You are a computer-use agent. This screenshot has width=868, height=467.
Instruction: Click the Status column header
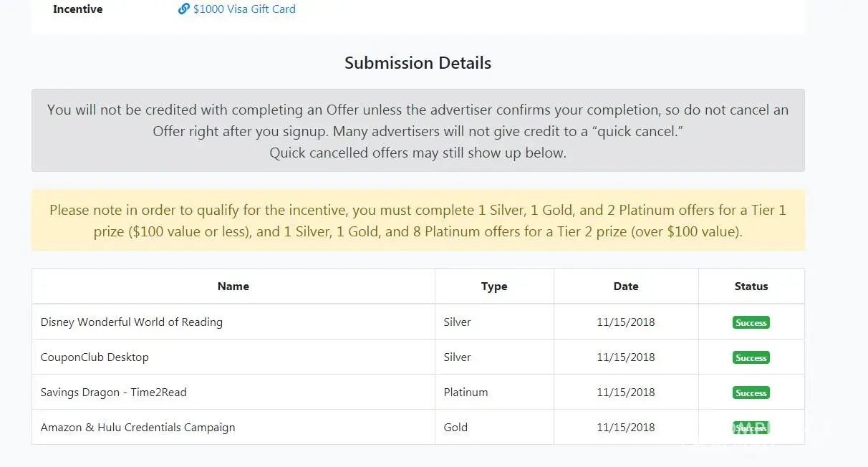751,287
